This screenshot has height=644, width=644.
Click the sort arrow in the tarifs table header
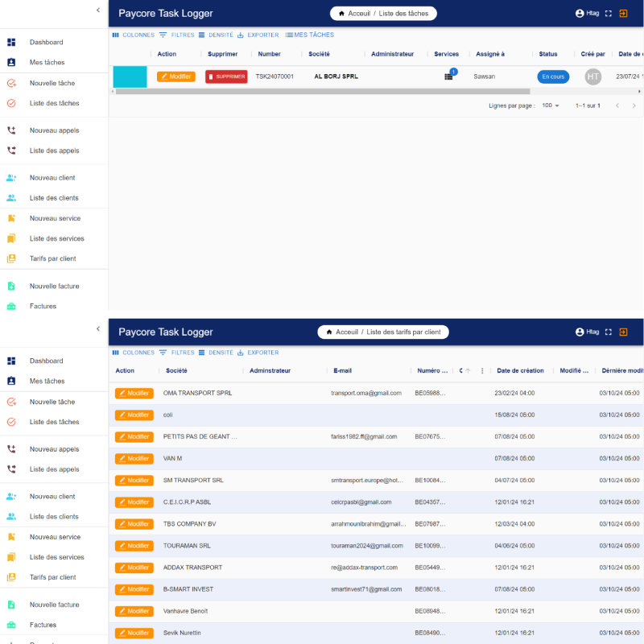469,371
